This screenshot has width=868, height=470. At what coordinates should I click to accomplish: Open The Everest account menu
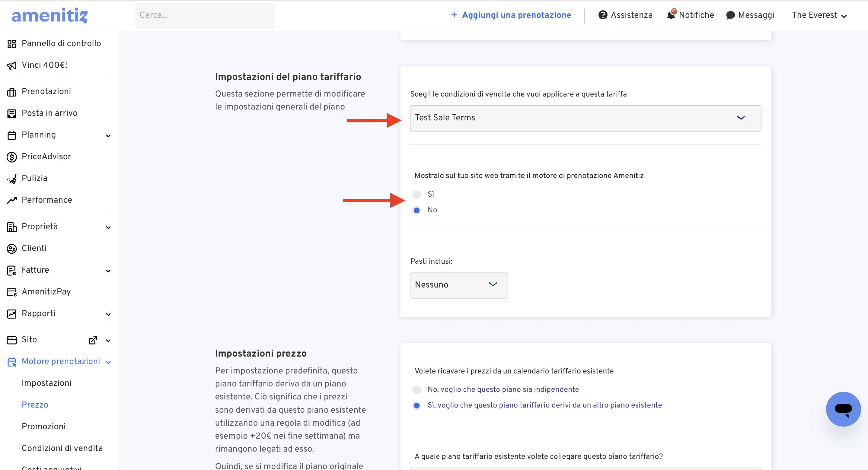point(819,15)
